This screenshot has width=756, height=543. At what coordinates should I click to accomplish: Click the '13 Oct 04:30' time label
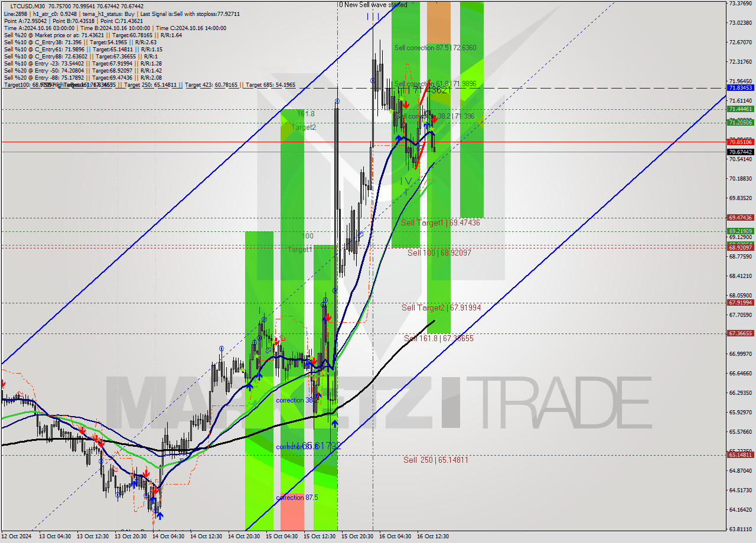(54, 537)
